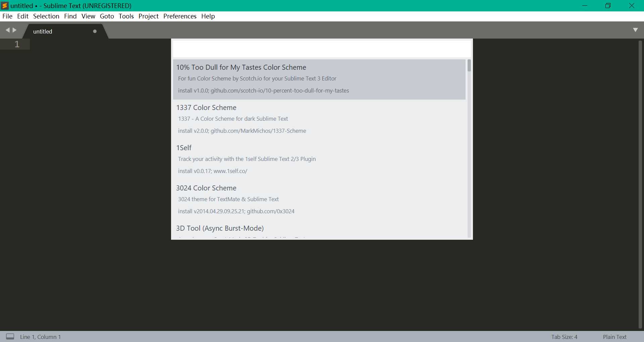644x342 pixels.
Task: Minimize the Sublime Text window
Action: click(x=585, y=5)
